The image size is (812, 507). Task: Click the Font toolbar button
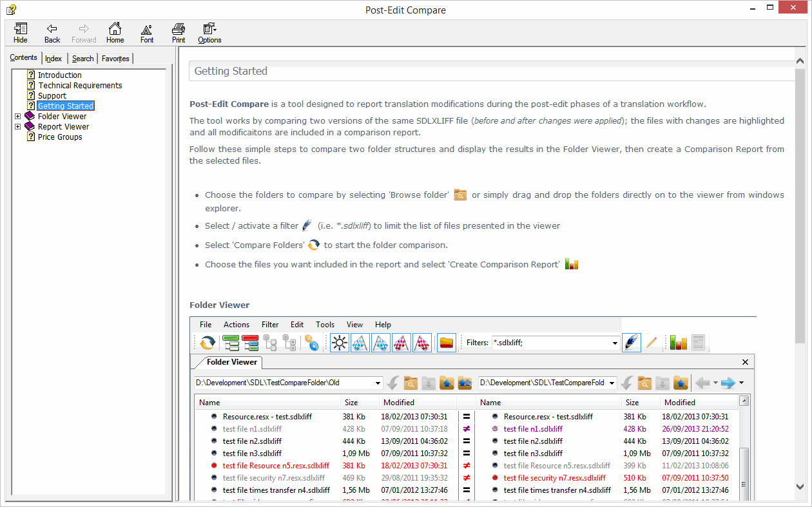[x=147, y=33]
